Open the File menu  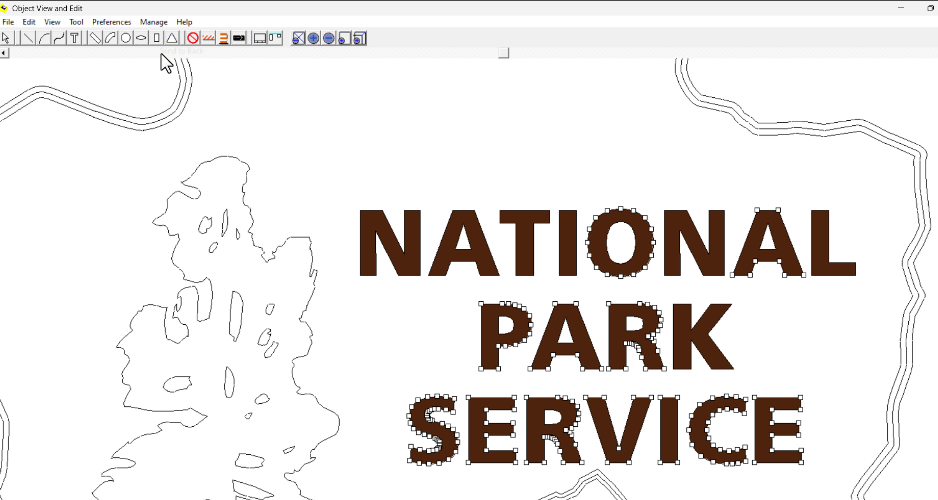tap(8, 22)
